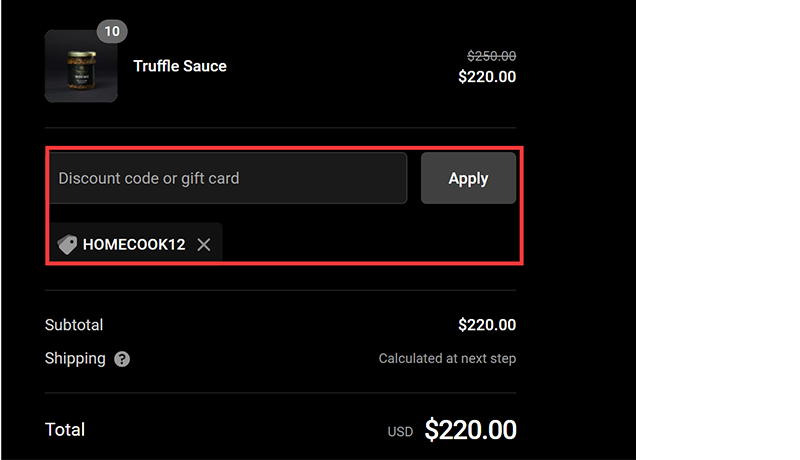800x460 pixels.
Task: Click the Truffle Sauce product name
Action: pos(180,66)
